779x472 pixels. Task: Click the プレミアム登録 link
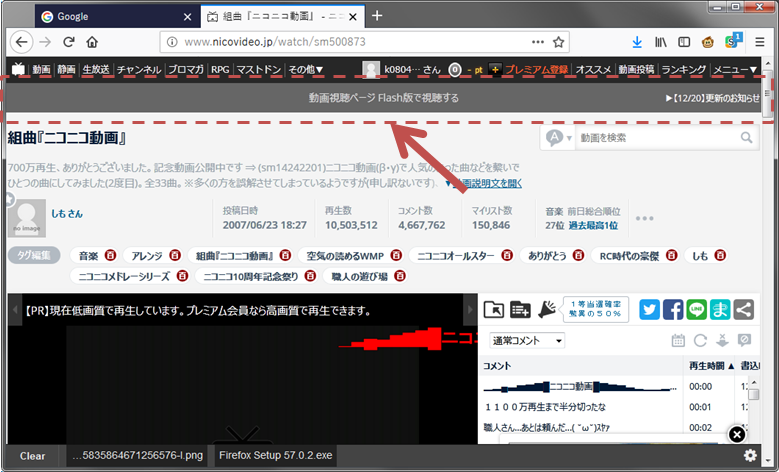[x=536, y=70]
